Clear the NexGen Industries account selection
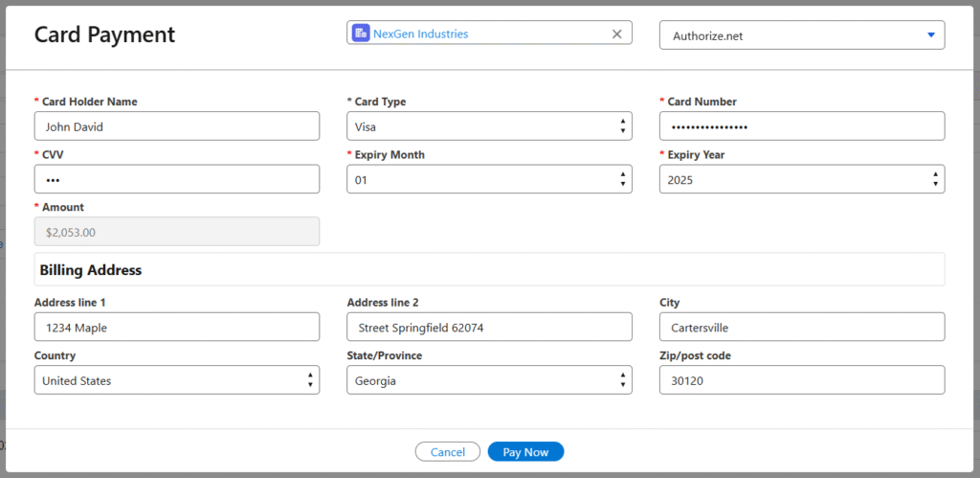 pyautogui.click(x=616, y=34)
